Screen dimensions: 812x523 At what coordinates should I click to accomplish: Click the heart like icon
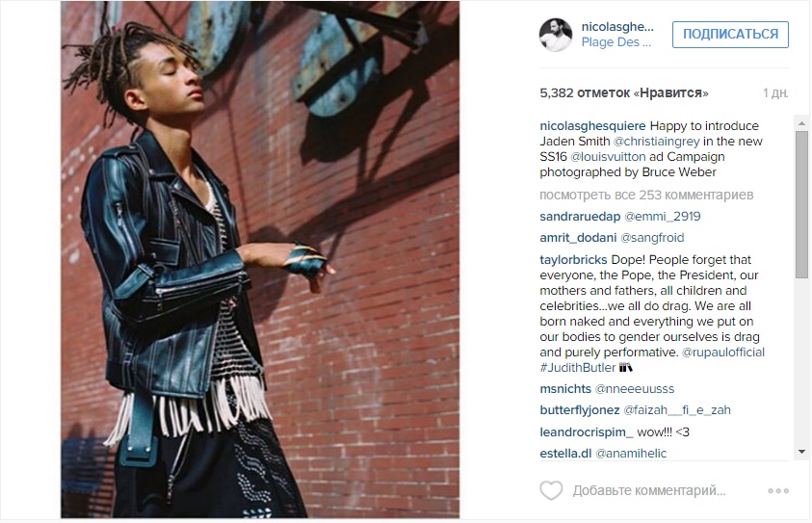551,490
